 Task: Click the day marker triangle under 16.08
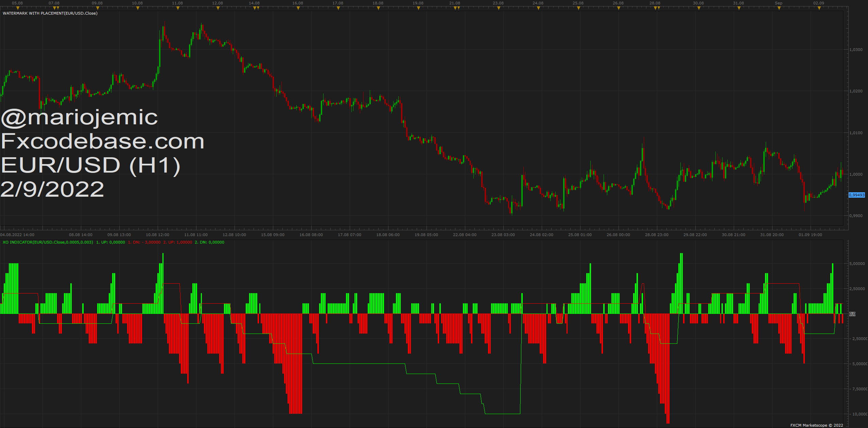coord(298,8)
